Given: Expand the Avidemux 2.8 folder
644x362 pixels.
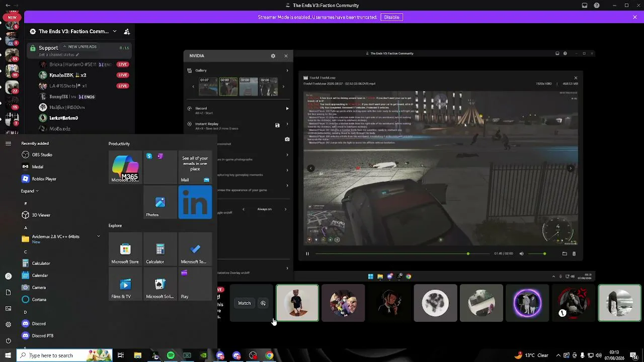Looking at the screenshot, I should (x=99, y=236).
